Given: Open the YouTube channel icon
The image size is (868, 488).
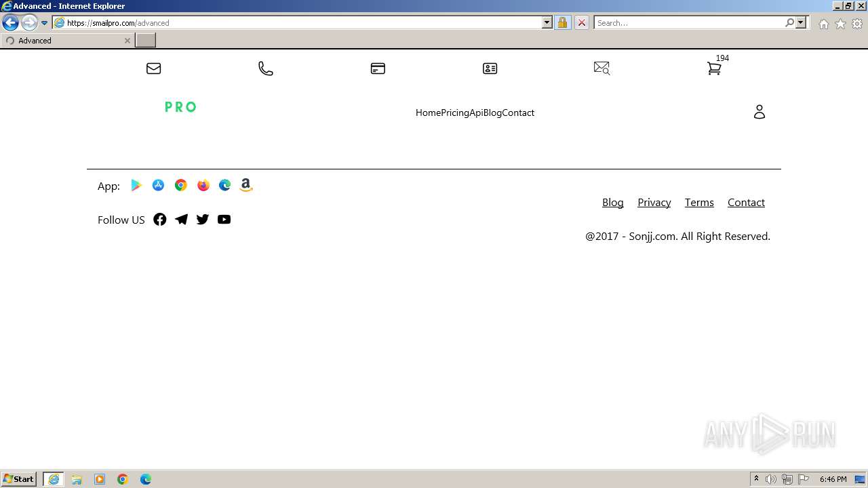Looking at the screenshot, I should pos(224,220).
